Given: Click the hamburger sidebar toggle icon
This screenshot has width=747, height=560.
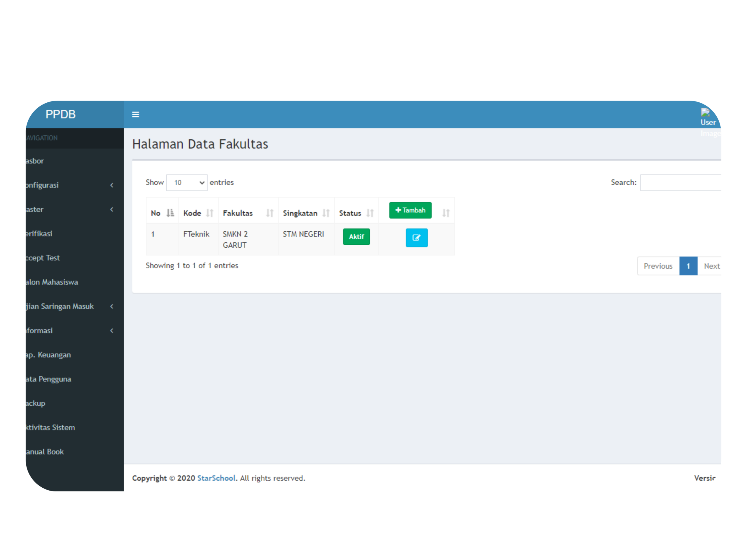Looking at the screenshot, I should coord(135,114).
